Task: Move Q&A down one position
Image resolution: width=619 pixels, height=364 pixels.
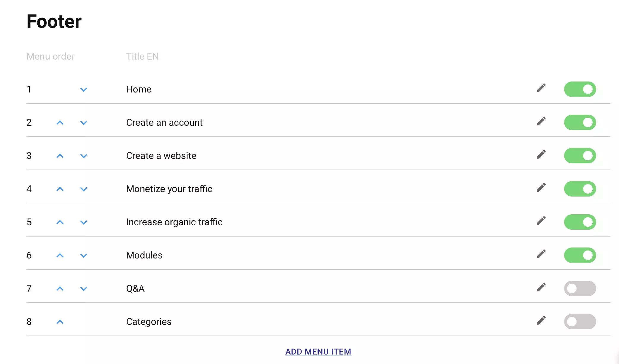Action: pyautogui.click(x=84, y=289)
